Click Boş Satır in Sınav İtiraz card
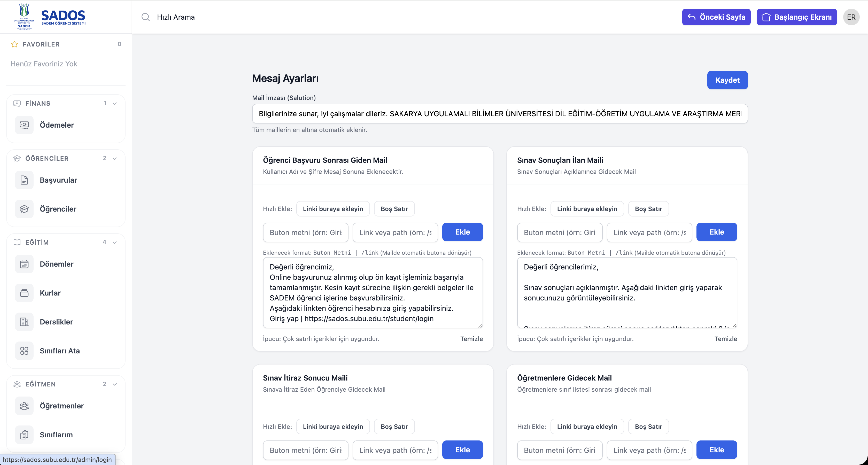The height and width of the screenshot is (465, 868). (394, 426)
